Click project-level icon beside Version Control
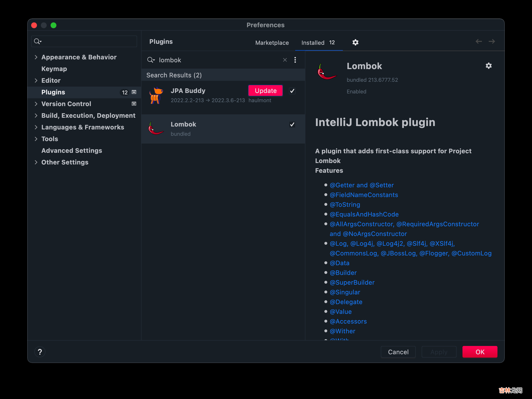Viewport: 532px width, 399px height. (x=134, y=104)
